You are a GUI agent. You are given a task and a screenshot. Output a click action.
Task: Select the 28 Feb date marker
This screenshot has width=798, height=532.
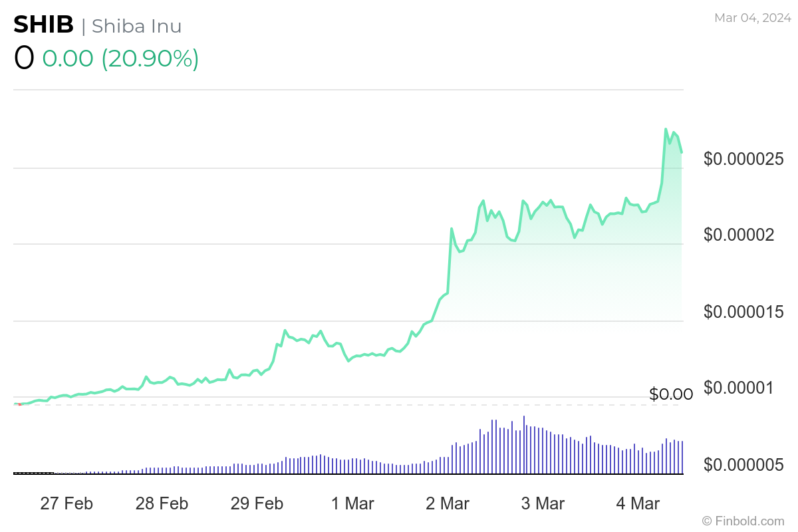(x=162, y=503)
